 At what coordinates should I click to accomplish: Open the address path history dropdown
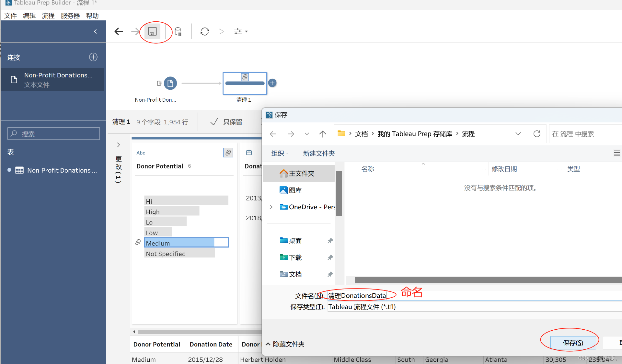click(518, 134)
